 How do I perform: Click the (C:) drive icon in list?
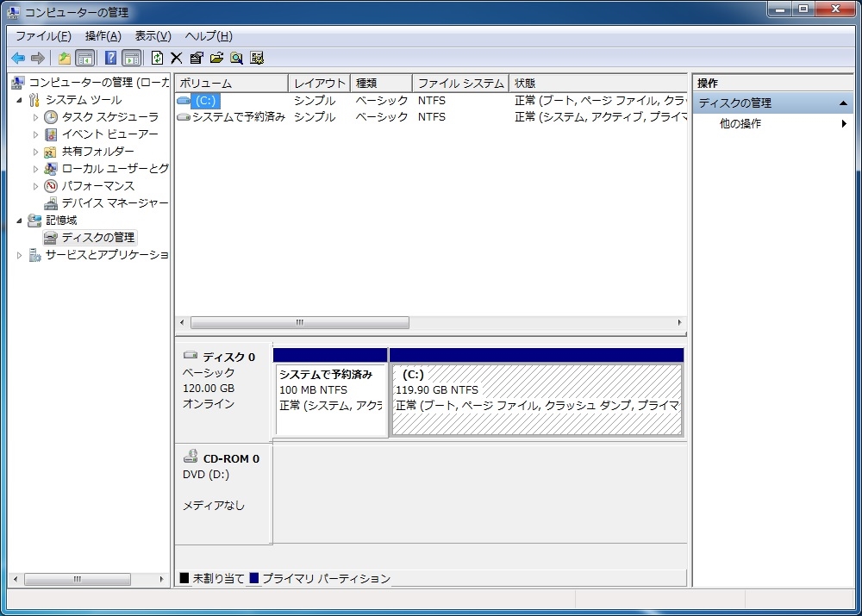pyautogui.click(x=184, y=101)
